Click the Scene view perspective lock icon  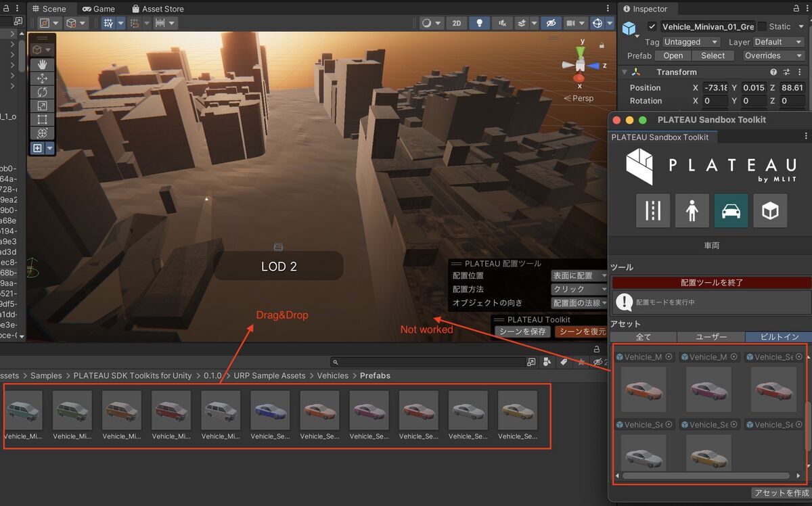tap(602, 45)
